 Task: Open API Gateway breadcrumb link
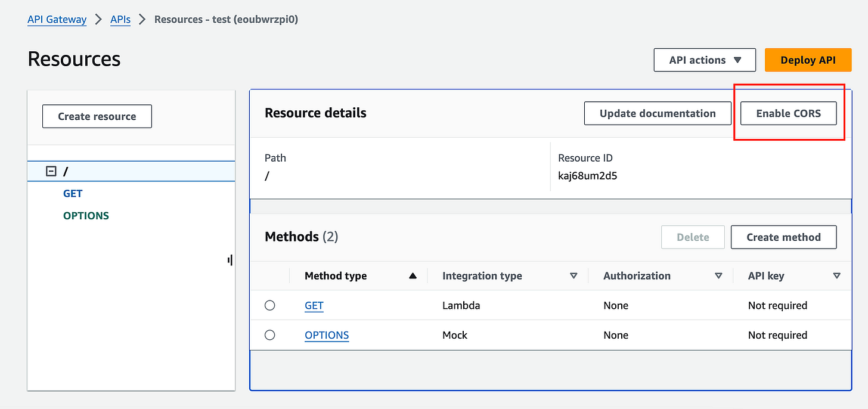click(57, 20)
